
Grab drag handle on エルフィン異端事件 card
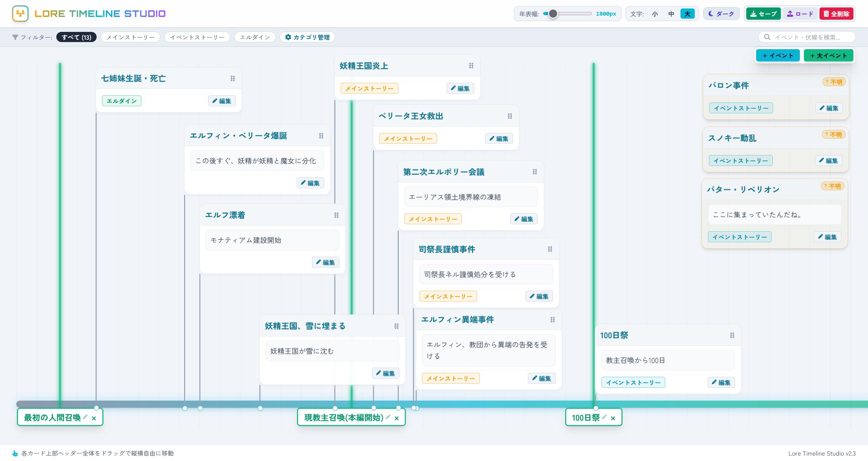coord(553,320)
